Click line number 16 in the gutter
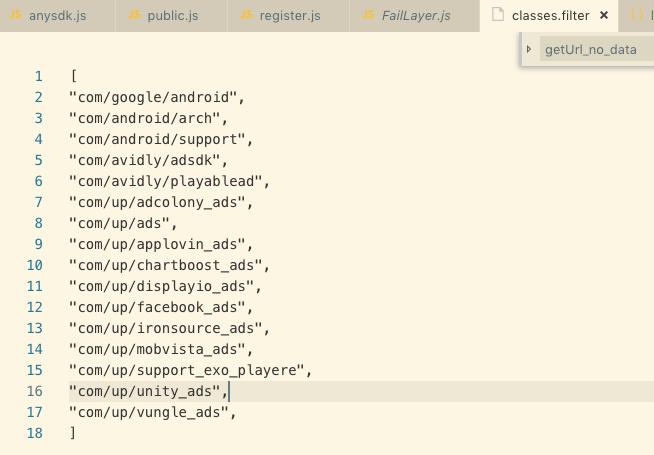This screenshot has height=455, width=654. coord(36,391)
